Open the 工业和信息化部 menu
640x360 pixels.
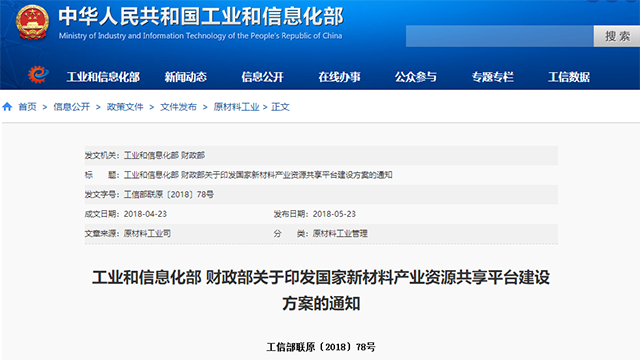coord(103,77)
